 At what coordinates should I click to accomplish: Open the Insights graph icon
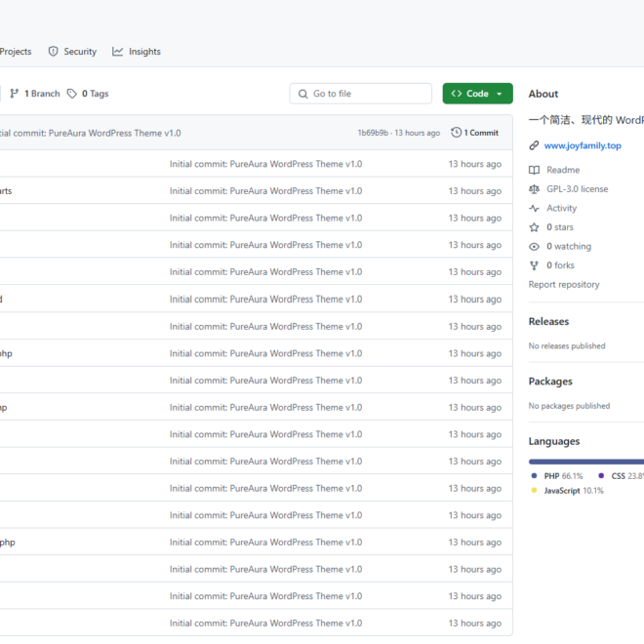[117, 52]
